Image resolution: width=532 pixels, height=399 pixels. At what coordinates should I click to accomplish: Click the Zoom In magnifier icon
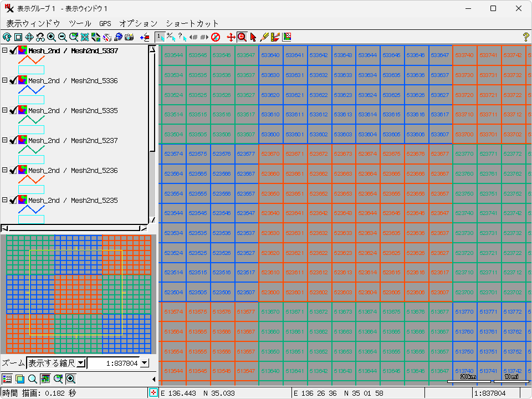(52, 37)
